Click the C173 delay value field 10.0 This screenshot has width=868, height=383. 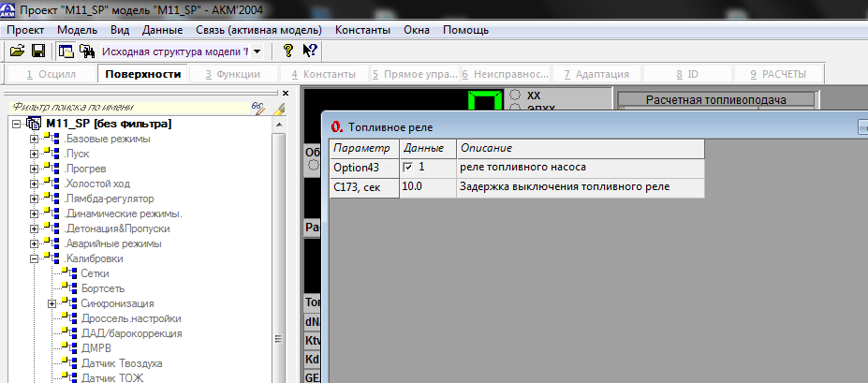coord(427,187)
